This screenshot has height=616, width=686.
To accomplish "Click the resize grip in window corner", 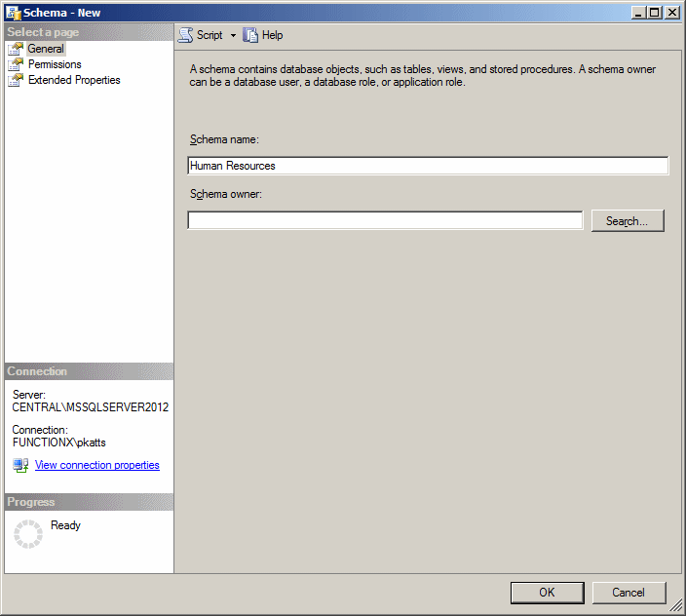I will (676, 605).
